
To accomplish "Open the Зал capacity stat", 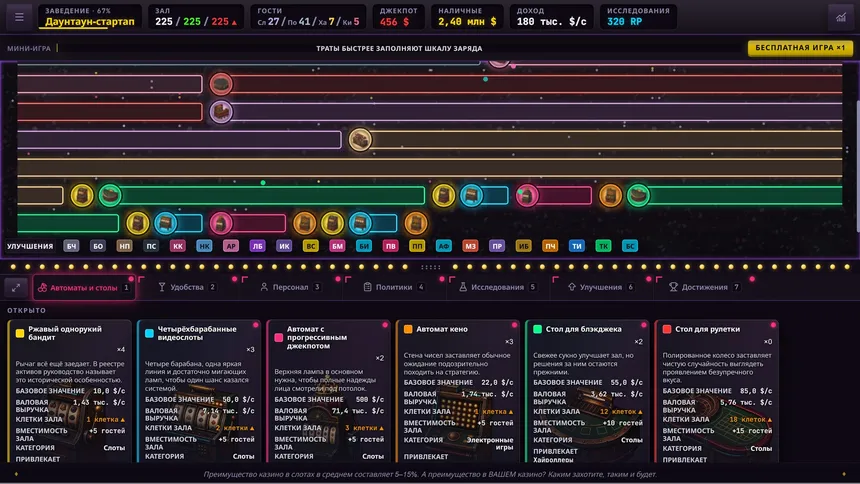I will (196, 17).
